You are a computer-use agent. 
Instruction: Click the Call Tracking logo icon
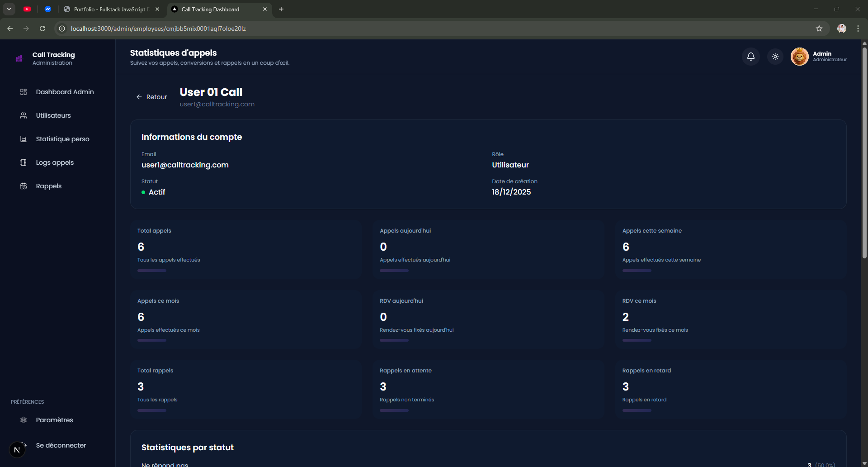(19, 58)
